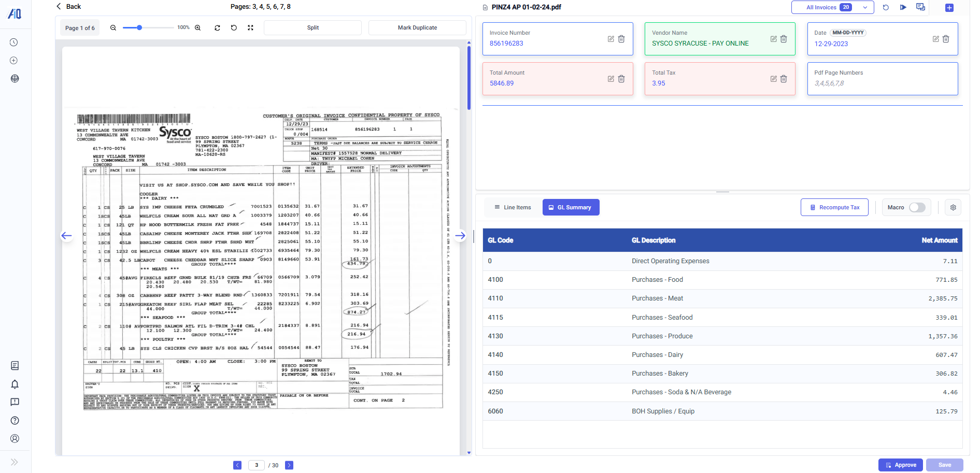Click vendor value SYSCO SYRACUSE - PAY ONLINE
The width and height of the screenshot is (980, 473).
point(700,44)
